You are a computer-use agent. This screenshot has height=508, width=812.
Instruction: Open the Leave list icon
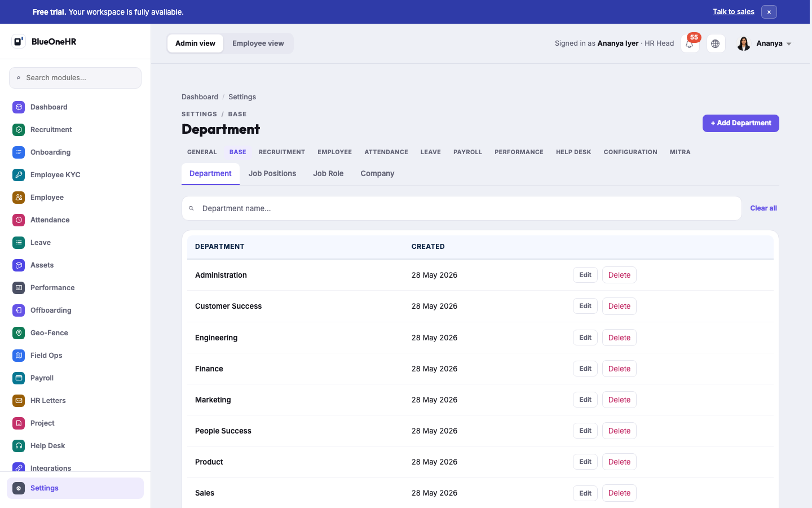point(19,242)
